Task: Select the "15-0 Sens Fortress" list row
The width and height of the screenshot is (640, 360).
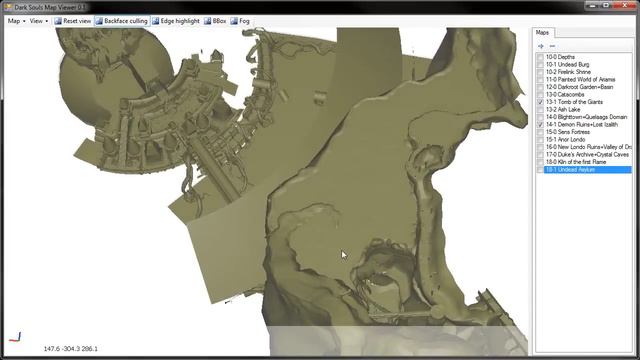Action: tap(568, 132)
